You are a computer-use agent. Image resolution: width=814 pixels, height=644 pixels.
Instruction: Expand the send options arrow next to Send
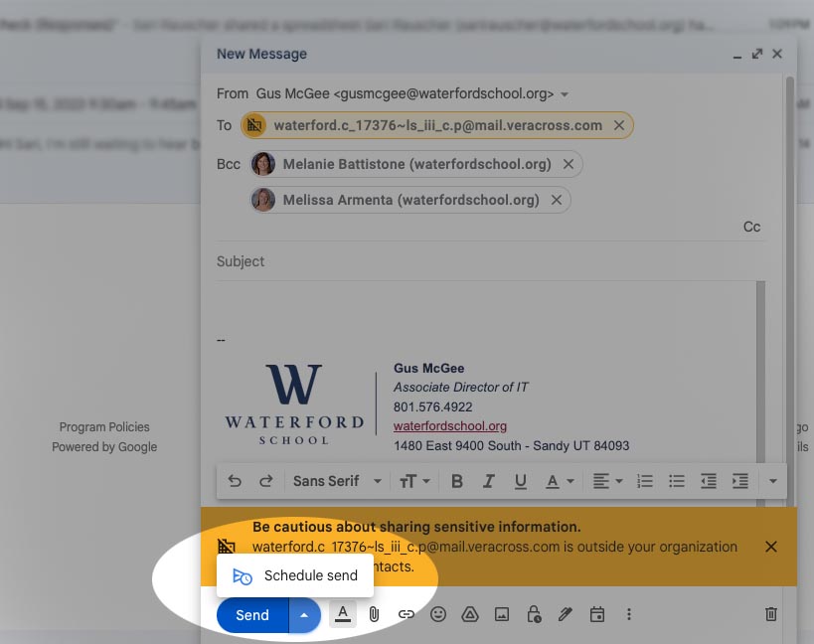304,615
